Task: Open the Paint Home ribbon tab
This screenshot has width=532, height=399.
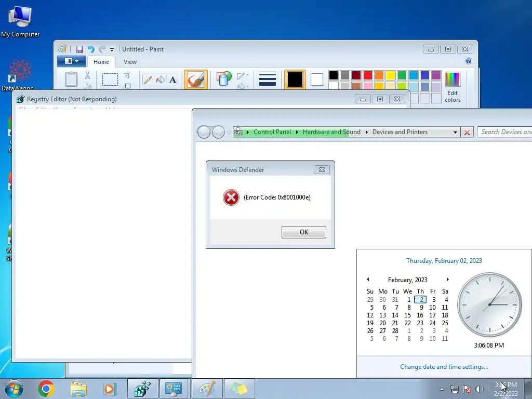Action: (101, 62)
